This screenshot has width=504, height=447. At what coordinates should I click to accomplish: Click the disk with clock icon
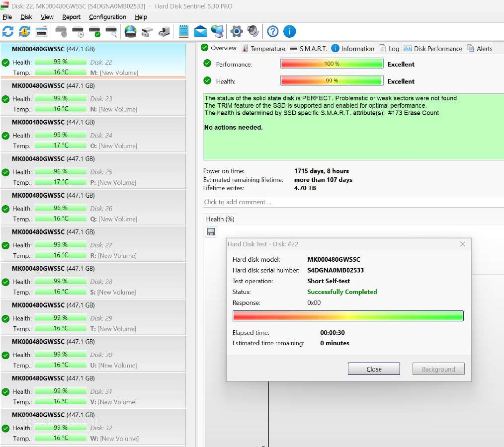(78, 31)
